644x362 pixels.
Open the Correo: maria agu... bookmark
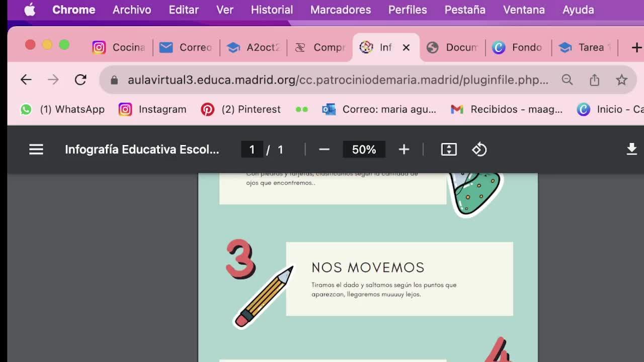379,109
